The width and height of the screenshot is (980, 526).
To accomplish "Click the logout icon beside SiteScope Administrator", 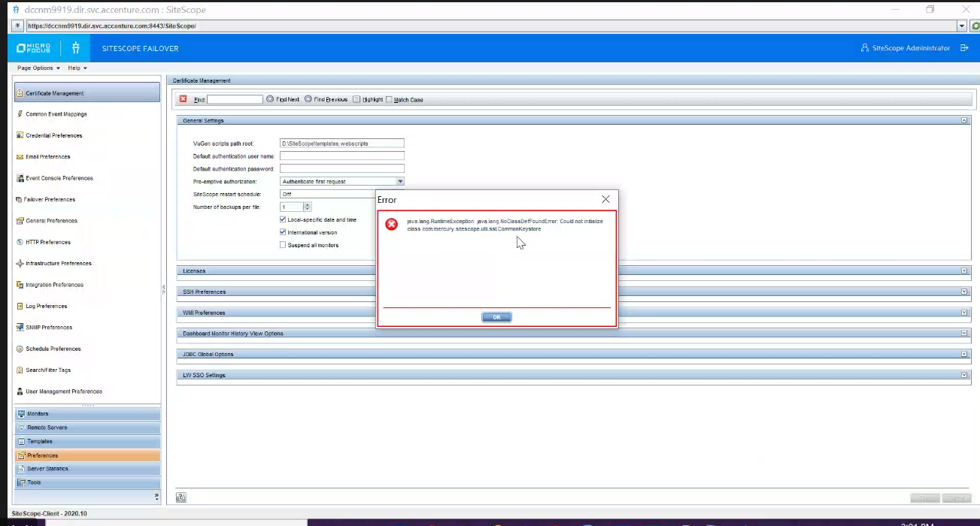I will pos(964,48).
